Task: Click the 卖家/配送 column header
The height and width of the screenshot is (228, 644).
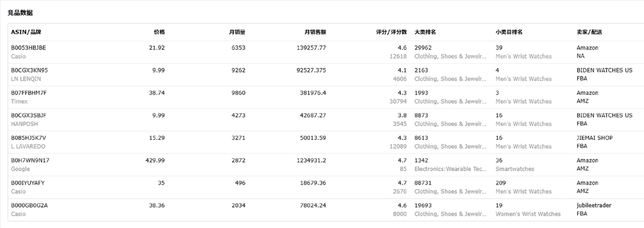Action: coord(589,32)
